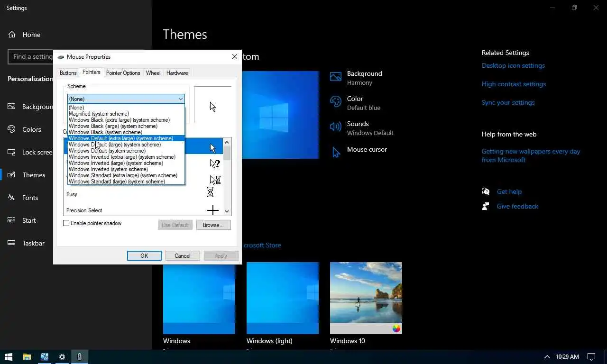Select the Windows 10 theme thumbnail
This screenshot has height=364, width=607.
tap(366, 298)
